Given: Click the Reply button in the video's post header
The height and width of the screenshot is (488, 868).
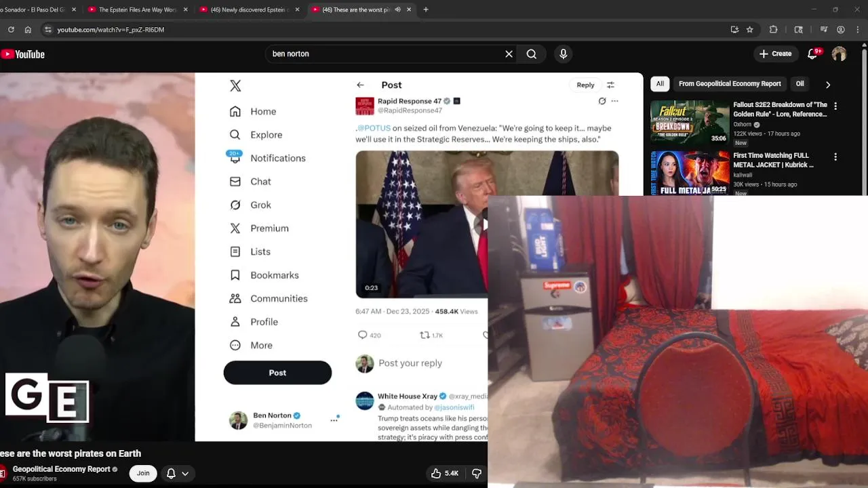Looking at the screenshot, I should (585, 85).
